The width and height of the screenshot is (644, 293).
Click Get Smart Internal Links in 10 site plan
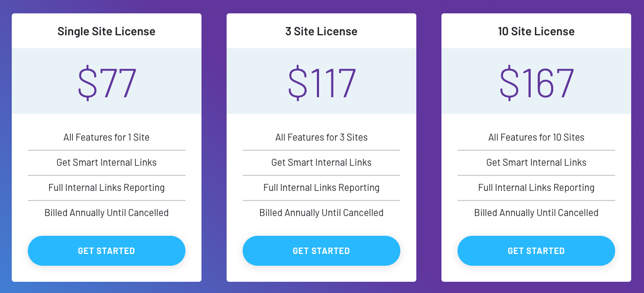(x=536, y=163)
